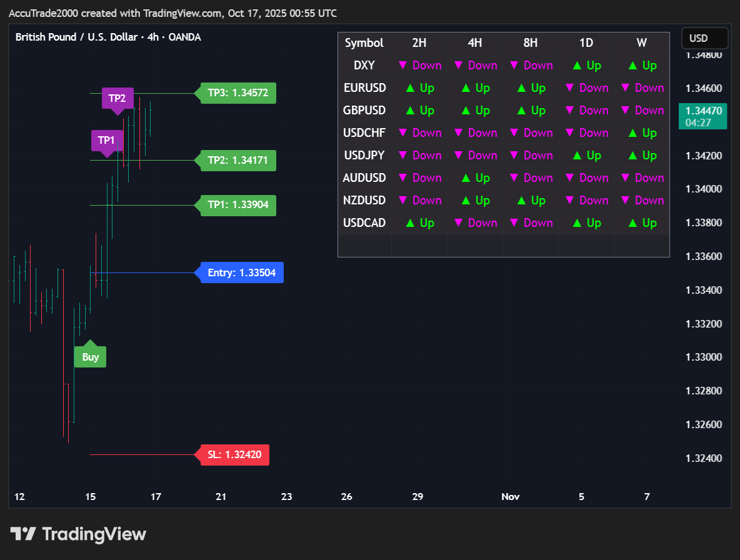Click the British Pound / U.S. Dollar title
This screenshot has width=740, height=560.
tap(76, 37)
